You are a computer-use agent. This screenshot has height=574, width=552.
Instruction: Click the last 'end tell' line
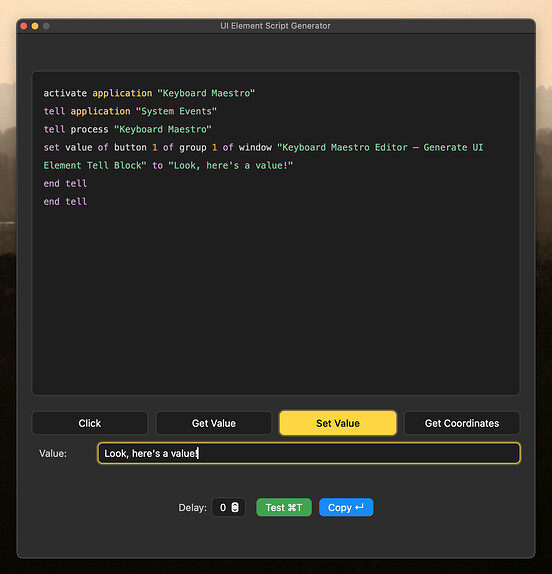[x=65, y=202]
